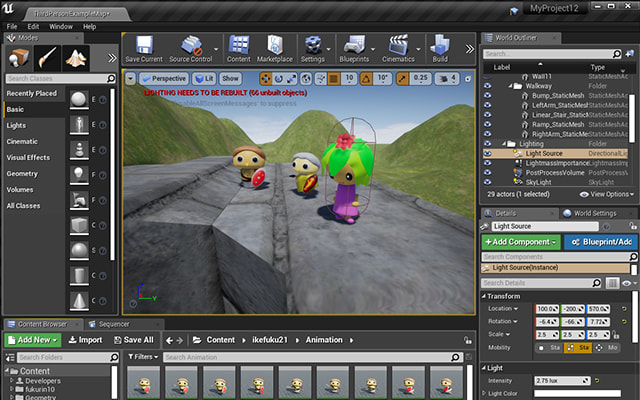Click the Light Color swatch label row

[x=503, y=393]
